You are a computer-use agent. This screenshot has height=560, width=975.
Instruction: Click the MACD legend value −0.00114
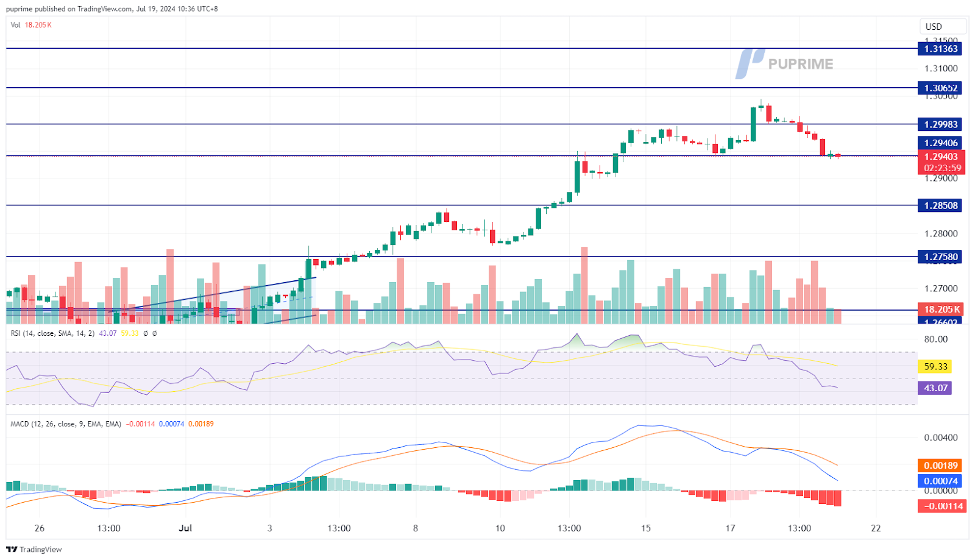pos(141,424)
